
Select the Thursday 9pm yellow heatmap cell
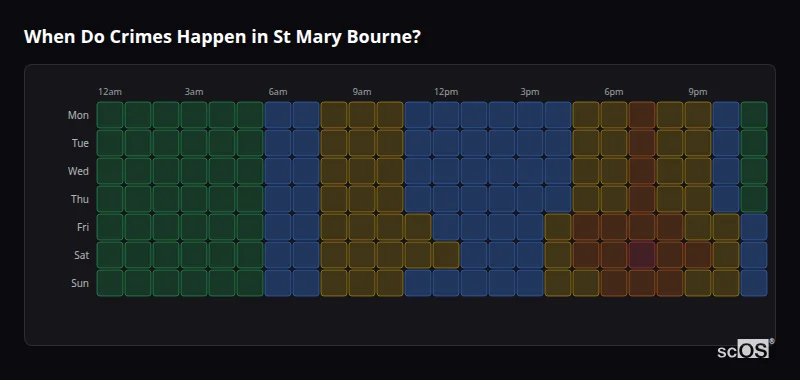click(698, 199)
